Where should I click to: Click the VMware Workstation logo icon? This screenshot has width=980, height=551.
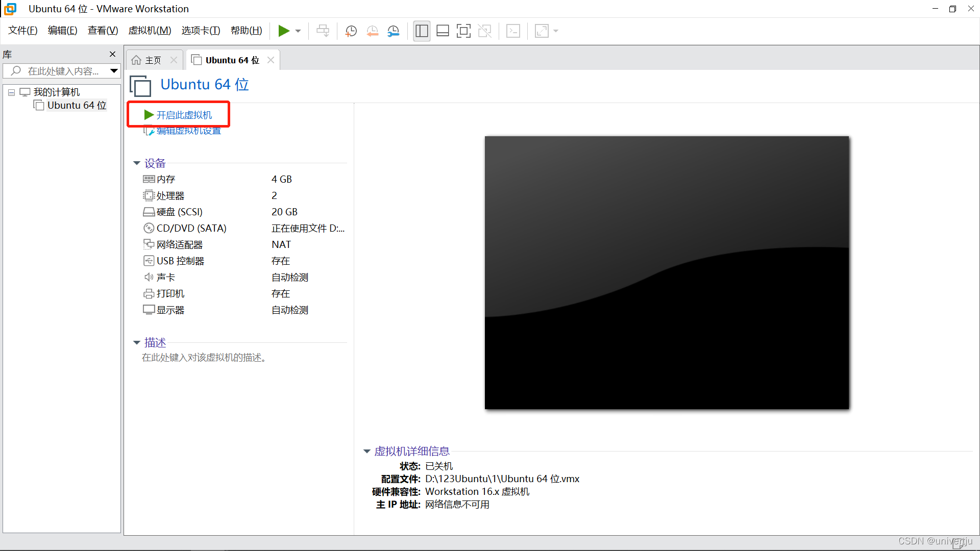pyautogui.click(x=10, y=8)
